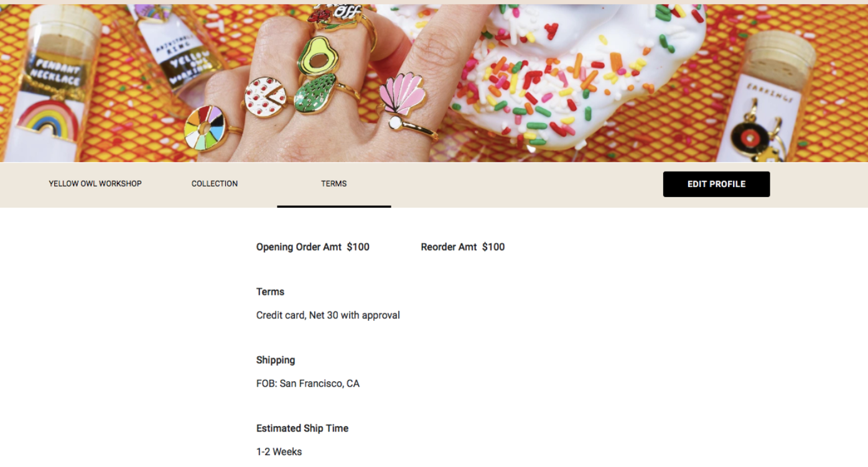
Task: Open the Yellow Owl Workshop tab
Action: tap(95, 183)
